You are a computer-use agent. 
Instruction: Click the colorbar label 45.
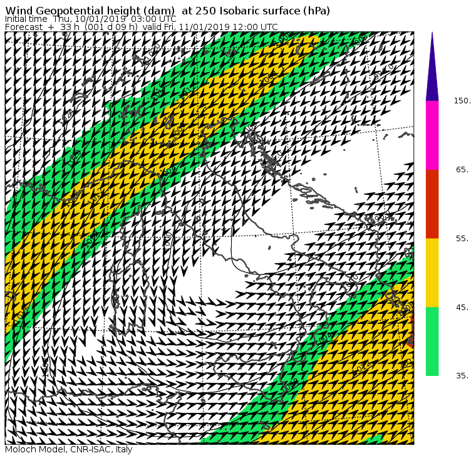pos(462,308)
